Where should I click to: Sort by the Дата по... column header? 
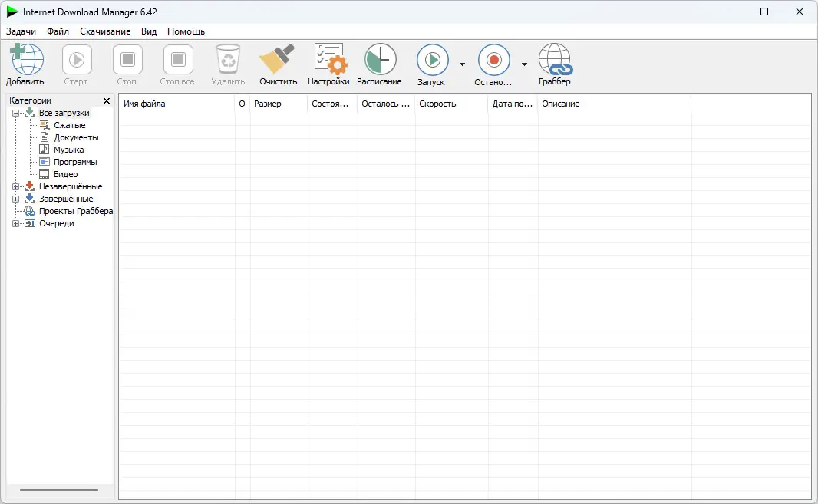(513, 104)
